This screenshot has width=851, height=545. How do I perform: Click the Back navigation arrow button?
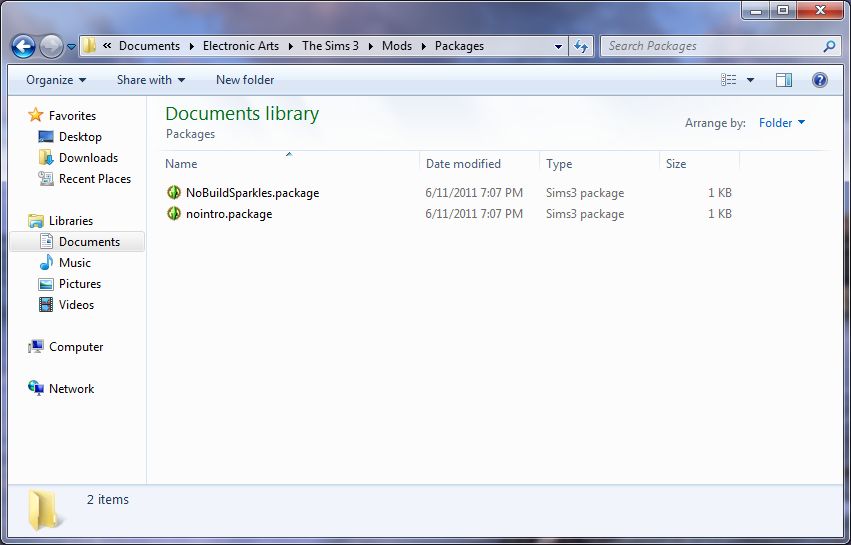pyautogui.click(x=23, y=46)
